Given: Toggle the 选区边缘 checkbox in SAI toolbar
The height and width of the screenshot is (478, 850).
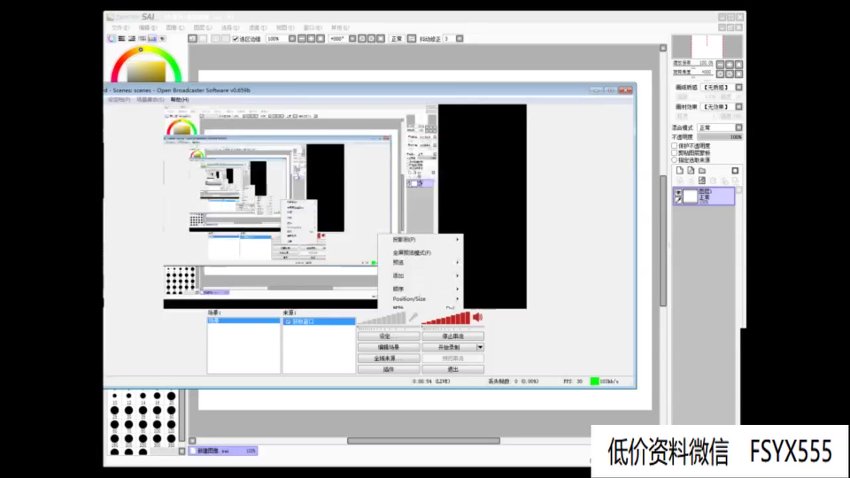Looking at the screenshot, I should click(235, 39).
